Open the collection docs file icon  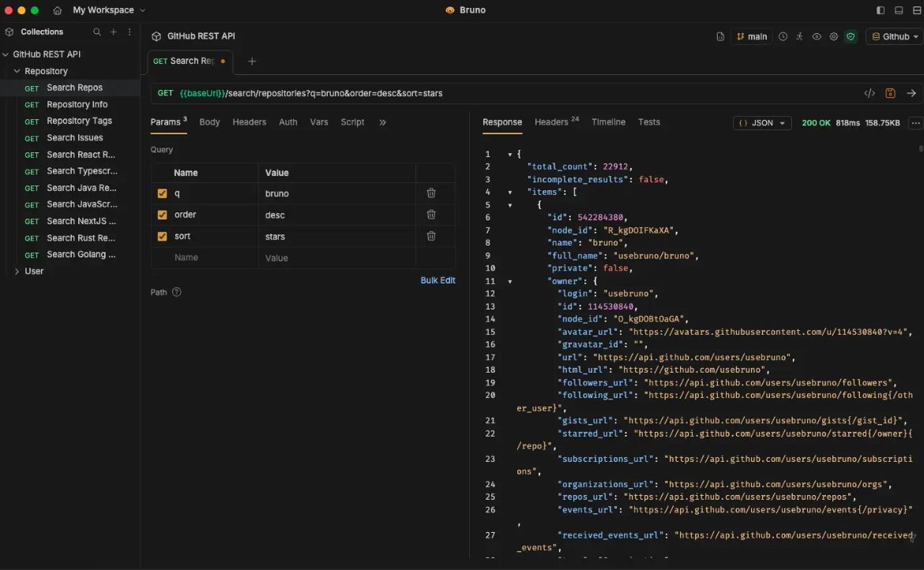pyautogui.click(x=720, y=36)
